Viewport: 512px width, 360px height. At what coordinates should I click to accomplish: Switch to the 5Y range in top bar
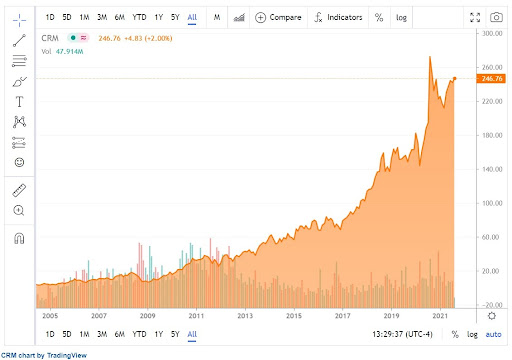(175, 17)
